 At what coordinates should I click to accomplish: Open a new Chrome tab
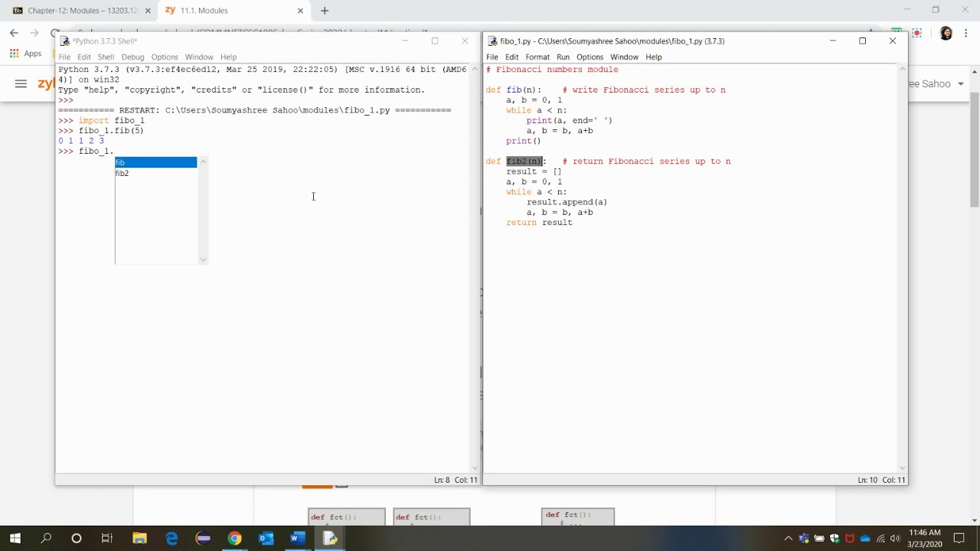pyautogui.click(x=325, y=11)
